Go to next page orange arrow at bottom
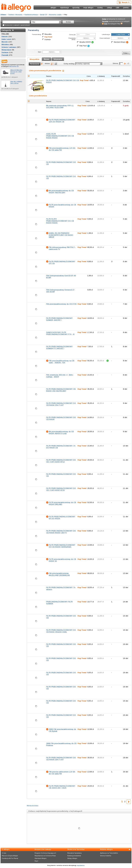 click(x=129, y=802)
